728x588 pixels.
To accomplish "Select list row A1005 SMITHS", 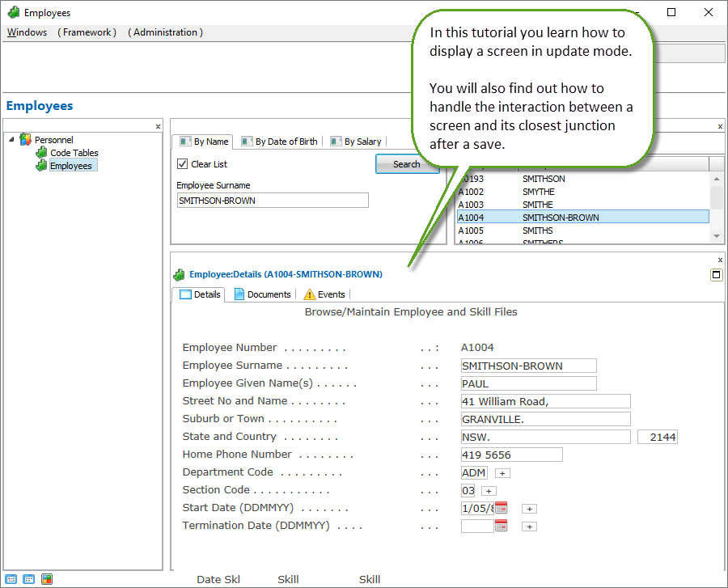I will point(583,231).
